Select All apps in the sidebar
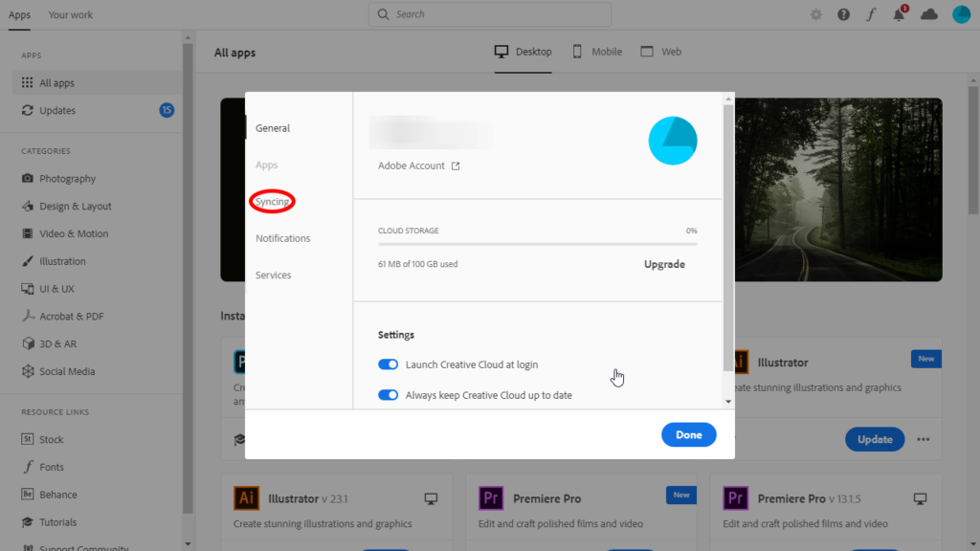980x551 pixels. (98, 82)
